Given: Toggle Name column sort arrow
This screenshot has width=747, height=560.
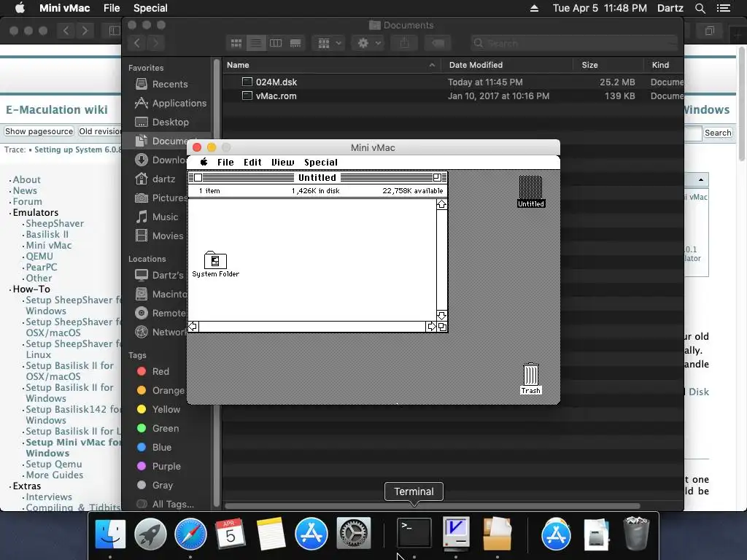Looking at the screenshot, I should click(432, 65).
